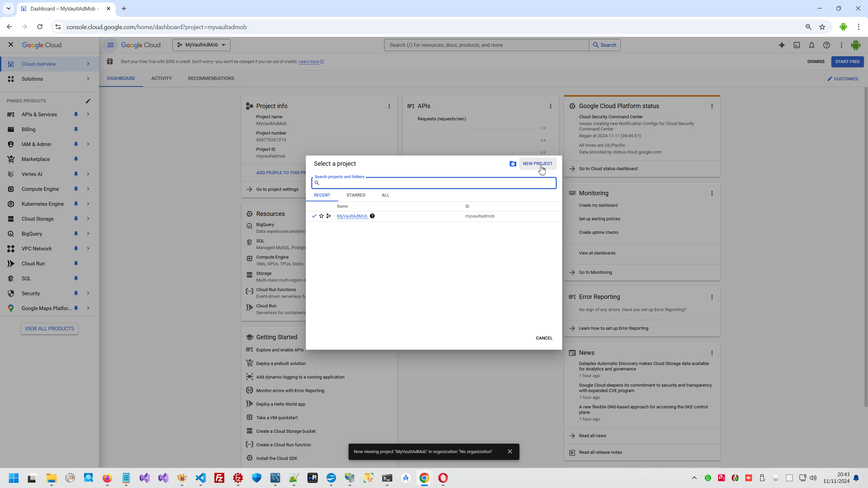Unpin the Billing product

(x=76, y=129)
